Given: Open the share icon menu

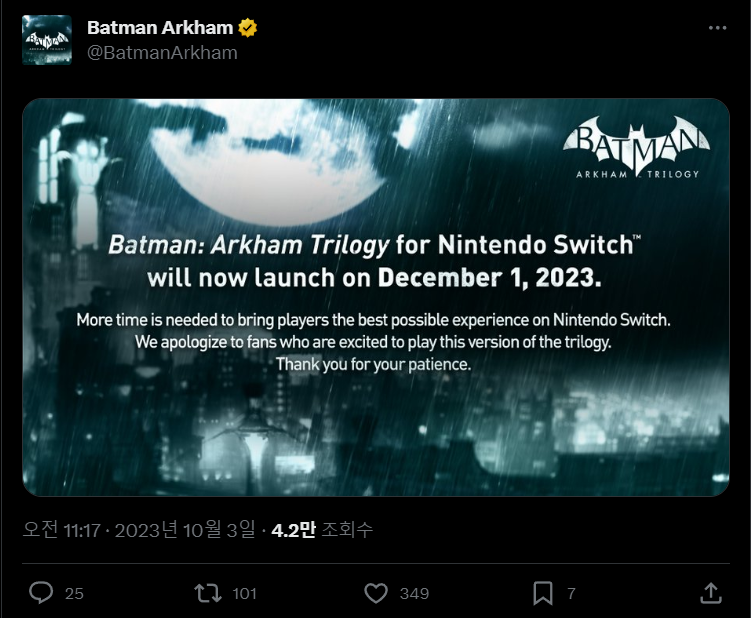Looking at the screenshot, I should click(710, 593).
